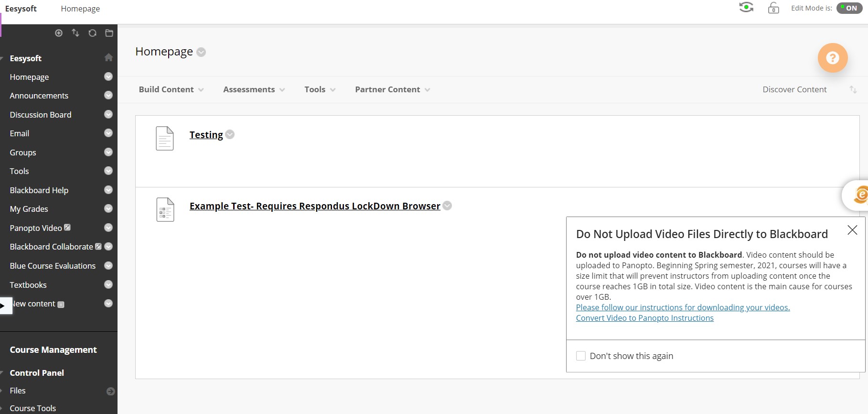The width and height of the screenshot is (868, 414).
Task: Open options chevron for Blackboard Help
Action: (108, 190)
